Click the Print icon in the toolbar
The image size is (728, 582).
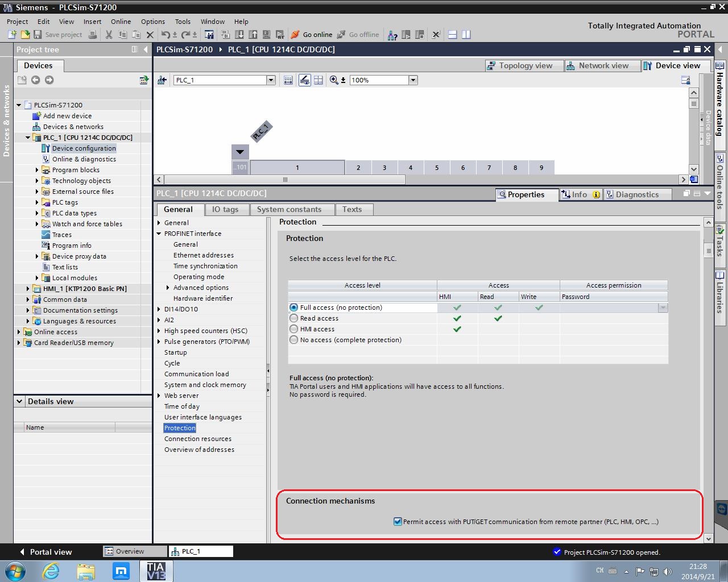[93, 35]
